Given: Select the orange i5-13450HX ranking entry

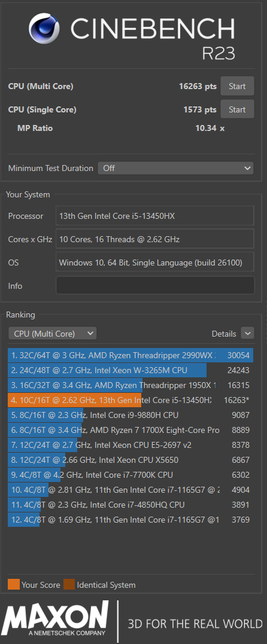Looking at the screenshot, I should click(x=131, y=400).
